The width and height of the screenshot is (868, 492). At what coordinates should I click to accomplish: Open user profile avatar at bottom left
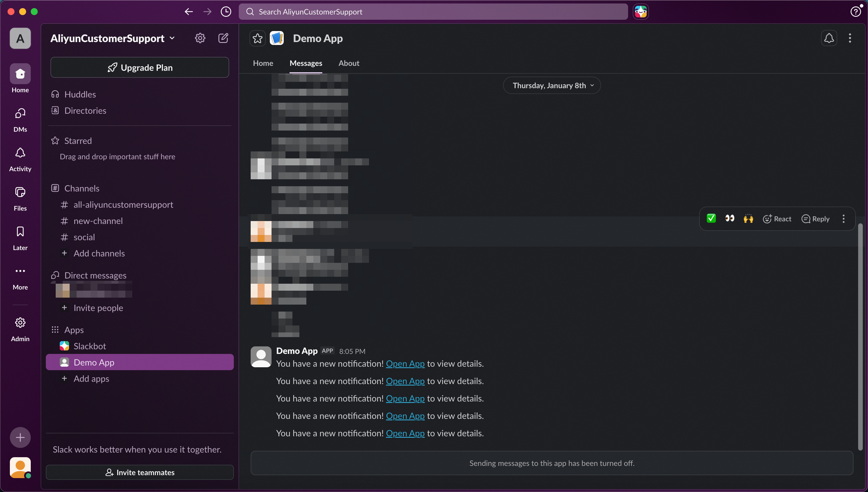pyautogui.click(x=20, y=468)
